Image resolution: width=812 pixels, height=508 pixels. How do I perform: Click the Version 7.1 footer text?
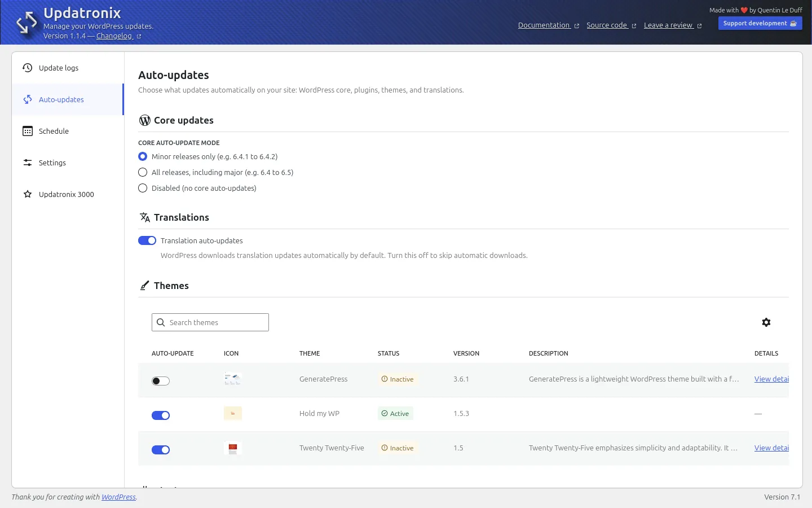tap(782, 497)
